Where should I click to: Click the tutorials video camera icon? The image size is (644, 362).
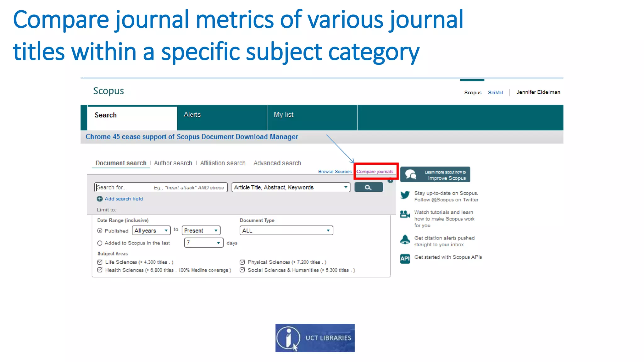click(405, 214)
